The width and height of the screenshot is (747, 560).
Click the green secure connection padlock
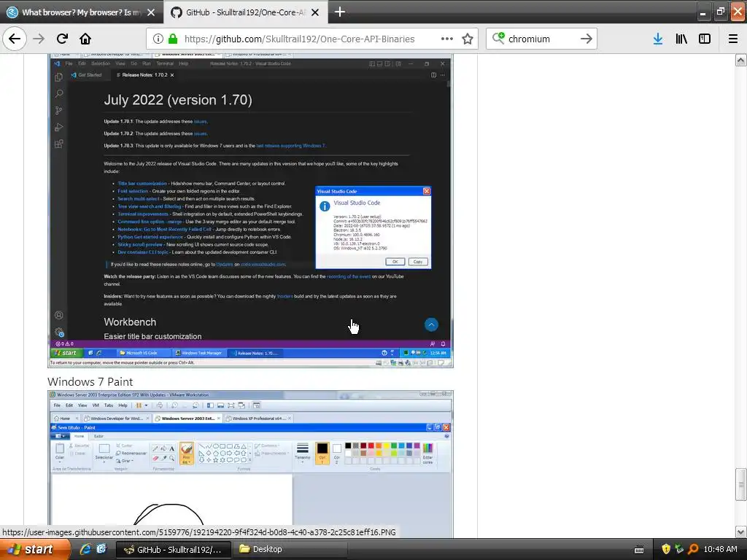point(173,39)
